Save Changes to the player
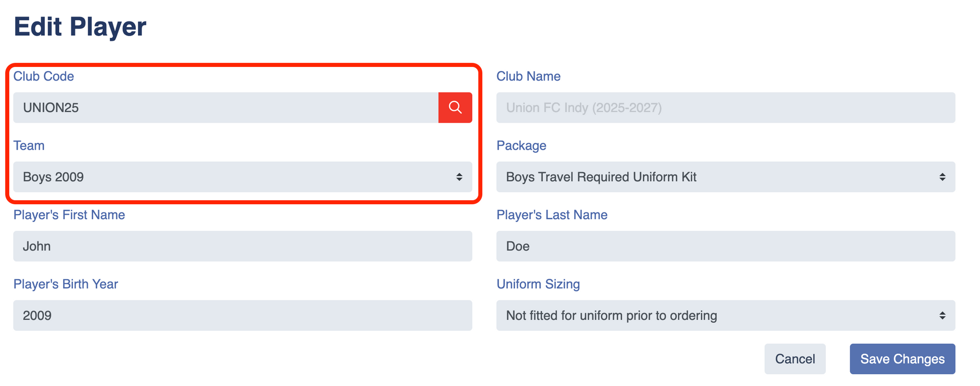The width and height of the screenshot is (980, 386). [902, 359]
